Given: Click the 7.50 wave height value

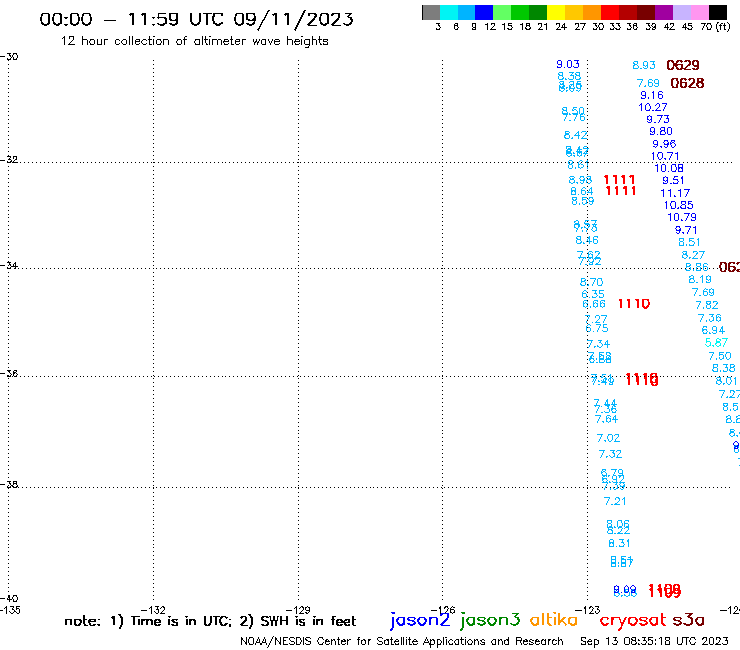Looking at the screenshot, I should tap(719, 356).
